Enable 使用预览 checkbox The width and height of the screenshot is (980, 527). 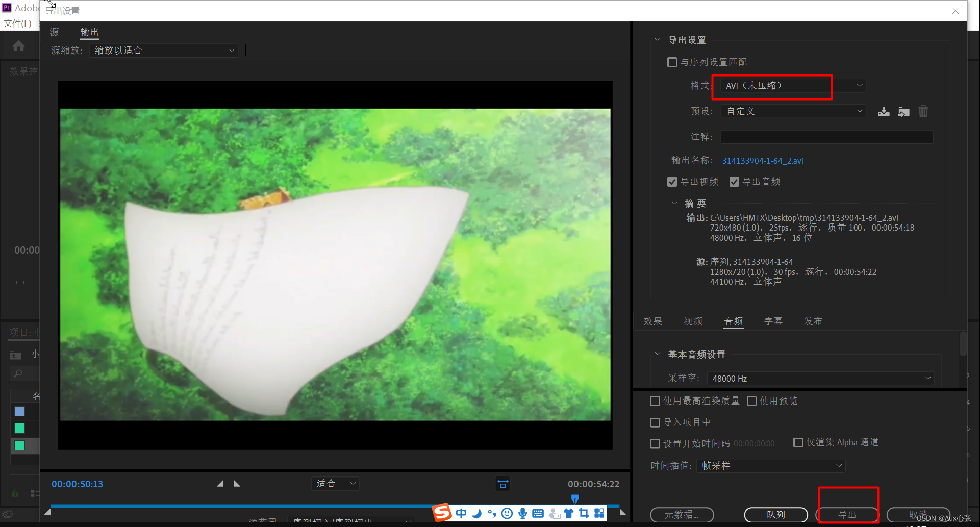click(x=752, y=401)
